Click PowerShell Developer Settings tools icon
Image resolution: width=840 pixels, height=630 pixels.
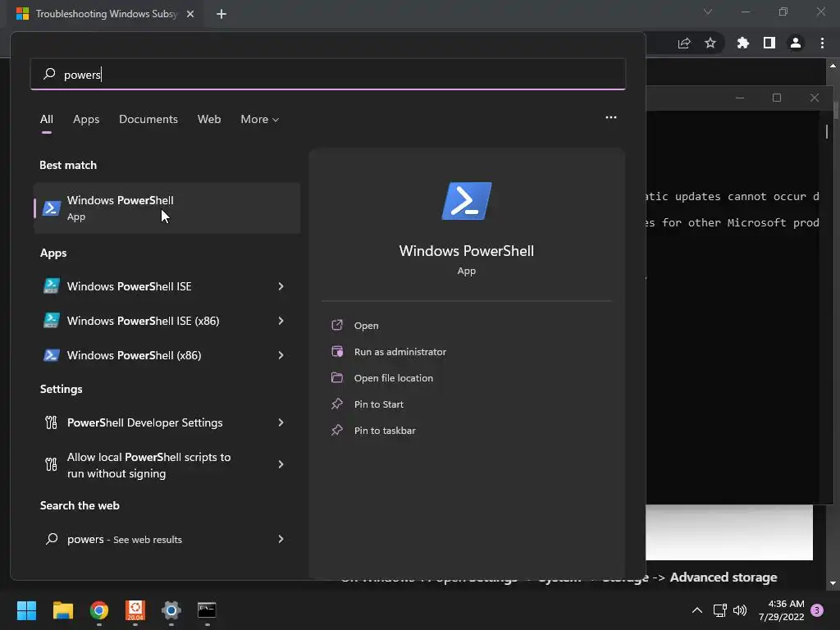point(52,422)
